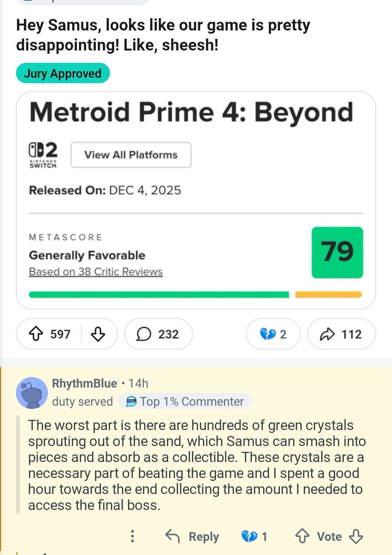The width and height of the screenshot is (392, 555).
Task: Open RhythmBlue comment's broken-heart award
Action: tap(254, 536)
